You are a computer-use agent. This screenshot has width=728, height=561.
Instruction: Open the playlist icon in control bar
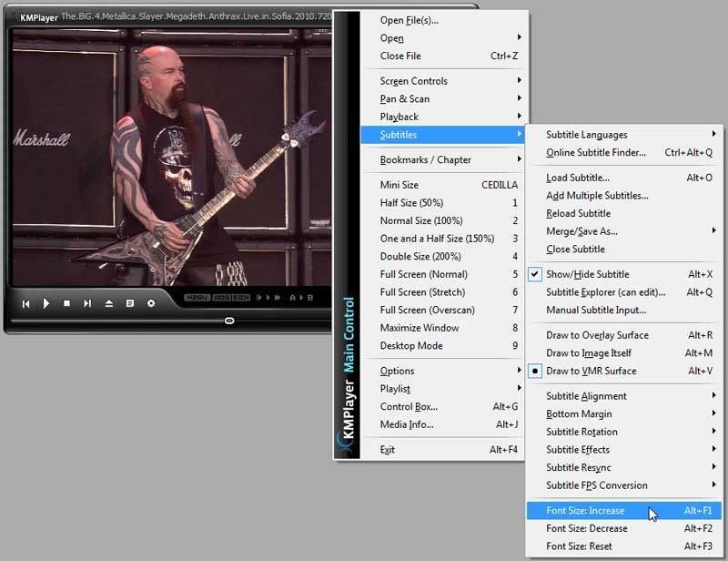[x=130, y=303]
